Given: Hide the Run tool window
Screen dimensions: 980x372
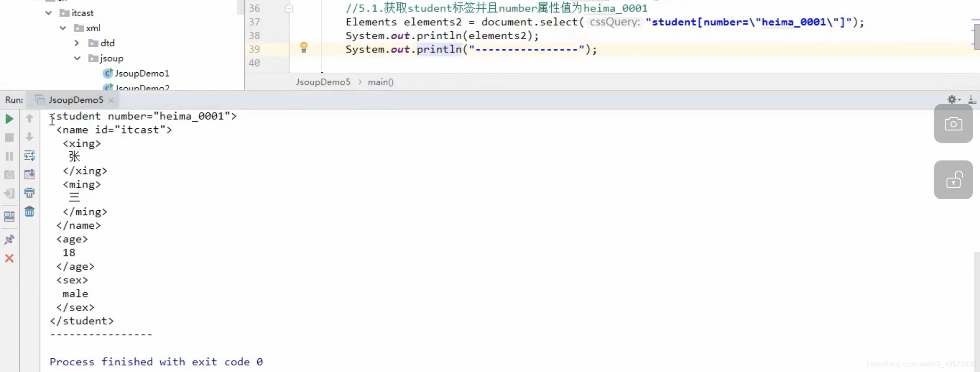Looking at the screenshot, I should [x=972, y=100].
